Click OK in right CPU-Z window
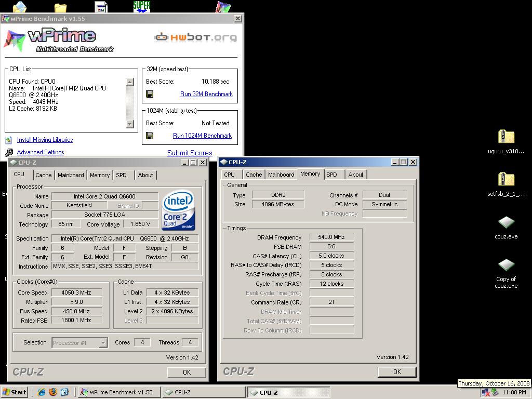This screenshot has height=399, width=532. pyautogui.click(x=397, y=372)
